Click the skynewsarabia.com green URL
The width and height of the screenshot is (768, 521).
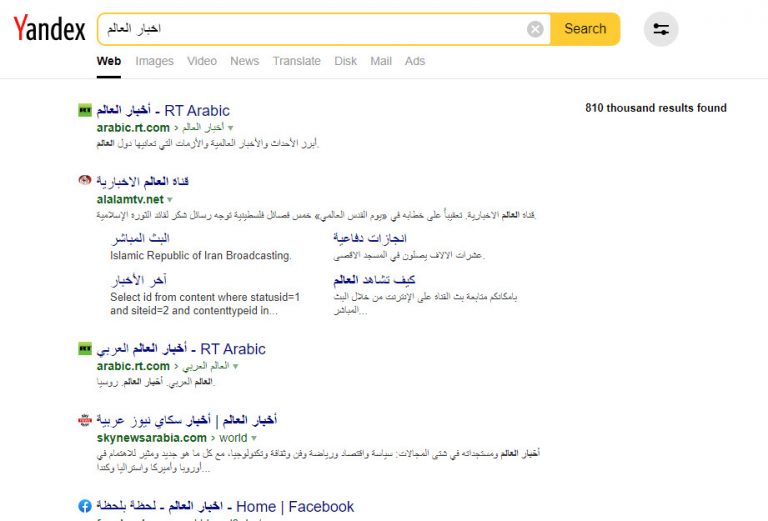[151, 438]
